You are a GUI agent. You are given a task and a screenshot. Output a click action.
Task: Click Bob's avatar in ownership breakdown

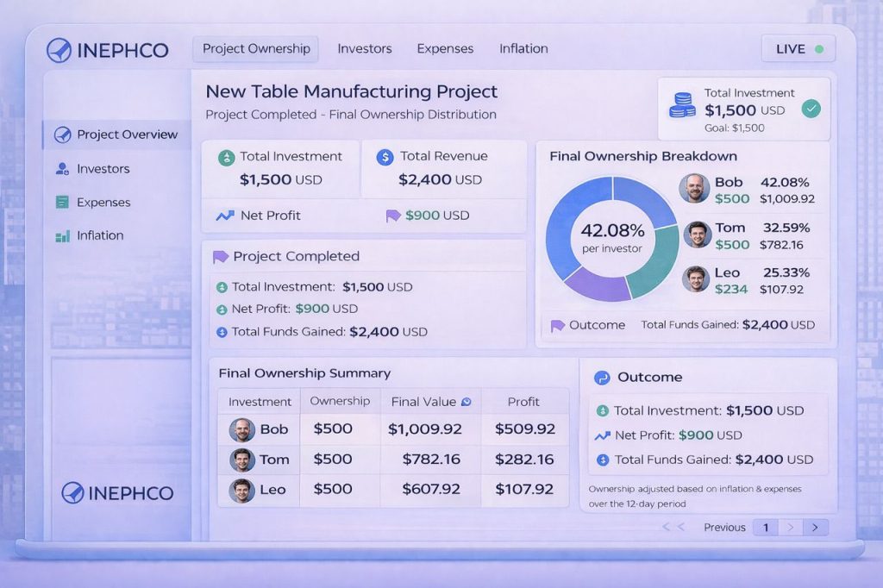point(694,188)
